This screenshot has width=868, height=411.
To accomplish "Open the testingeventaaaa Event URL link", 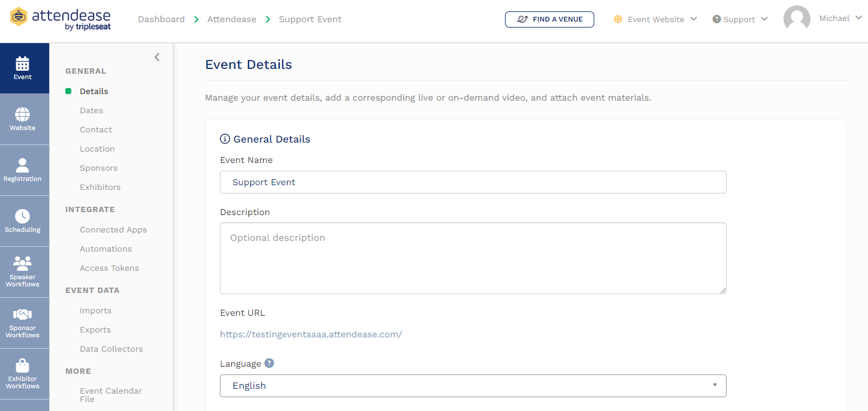I will point(311,334).
